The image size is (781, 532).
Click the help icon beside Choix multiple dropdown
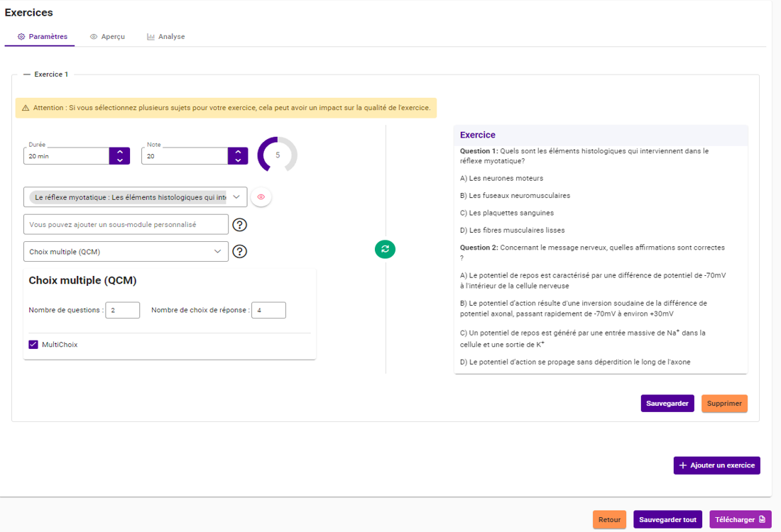240,251
